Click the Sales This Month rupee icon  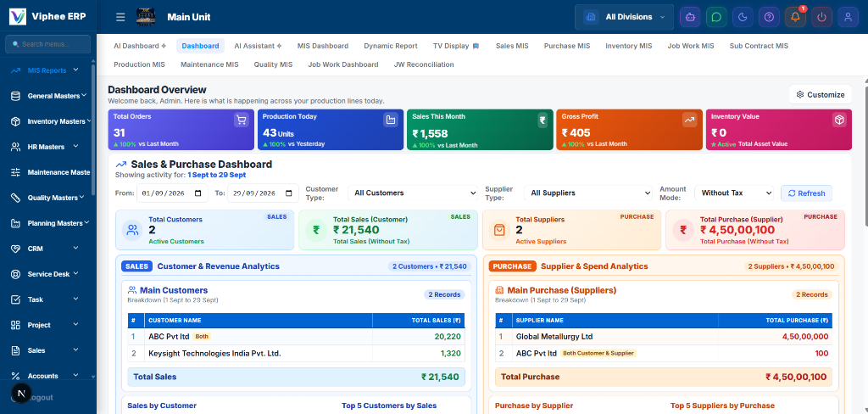[542, 120]
